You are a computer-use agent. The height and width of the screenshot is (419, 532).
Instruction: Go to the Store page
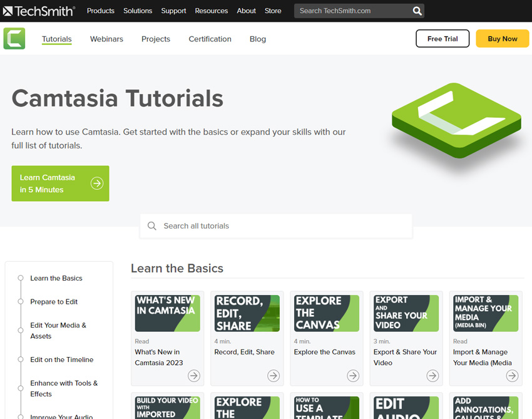click(273, 11)
